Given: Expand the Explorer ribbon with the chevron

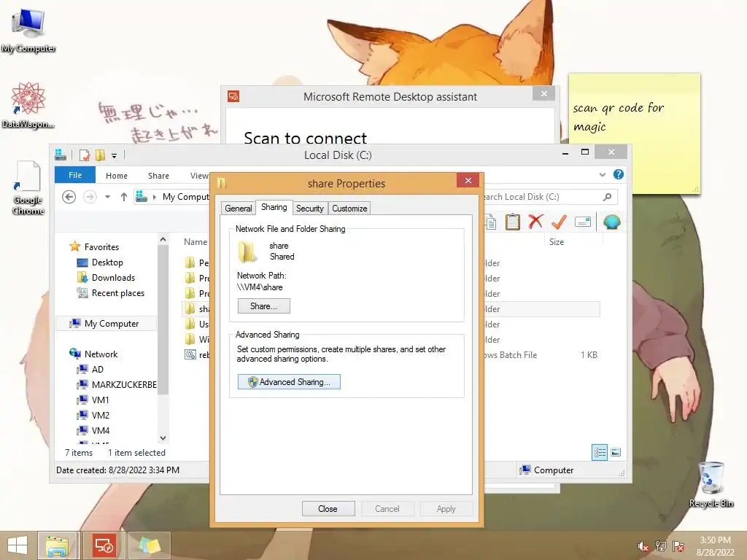Looking at the screenshot, I should click(x=602, y=175).
